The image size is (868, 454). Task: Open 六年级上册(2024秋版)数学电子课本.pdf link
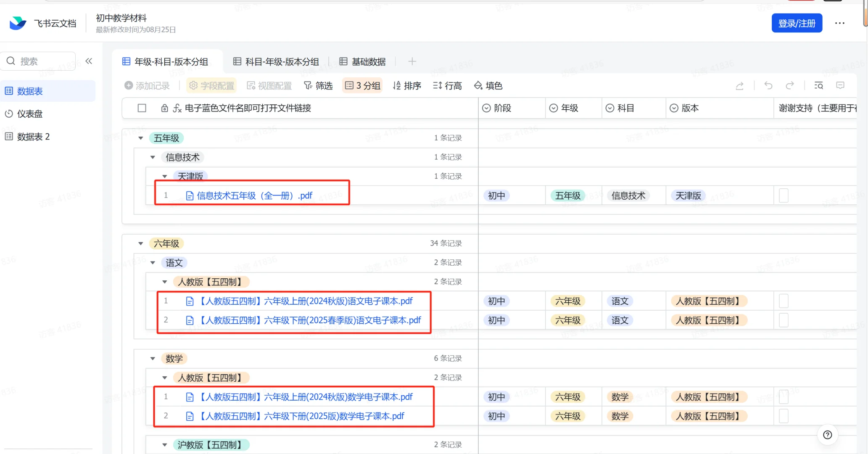coord(305,397)
